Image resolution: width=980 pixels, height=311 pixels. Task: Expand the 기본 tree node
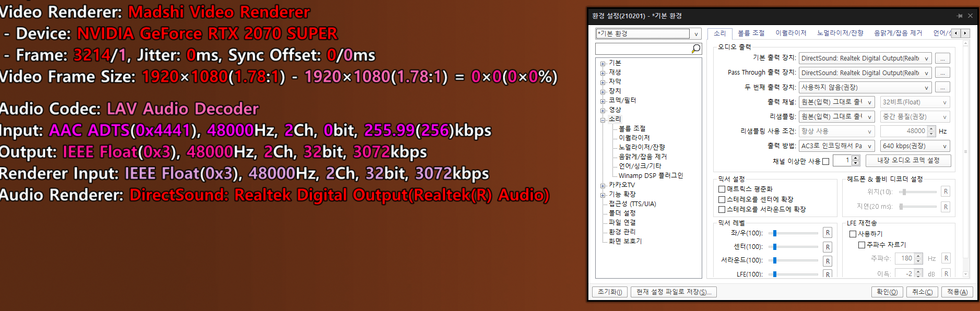(603, 64)
